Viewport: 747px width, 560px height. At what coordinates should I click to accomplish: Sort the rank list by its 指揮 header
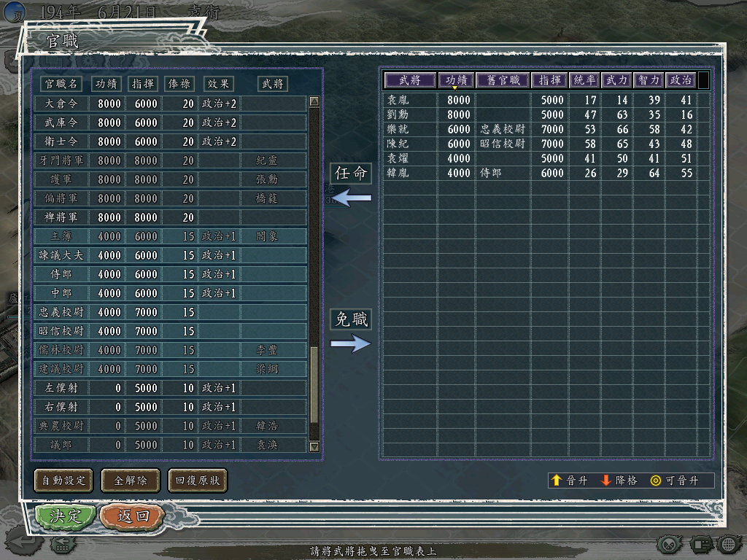[142, 84]
